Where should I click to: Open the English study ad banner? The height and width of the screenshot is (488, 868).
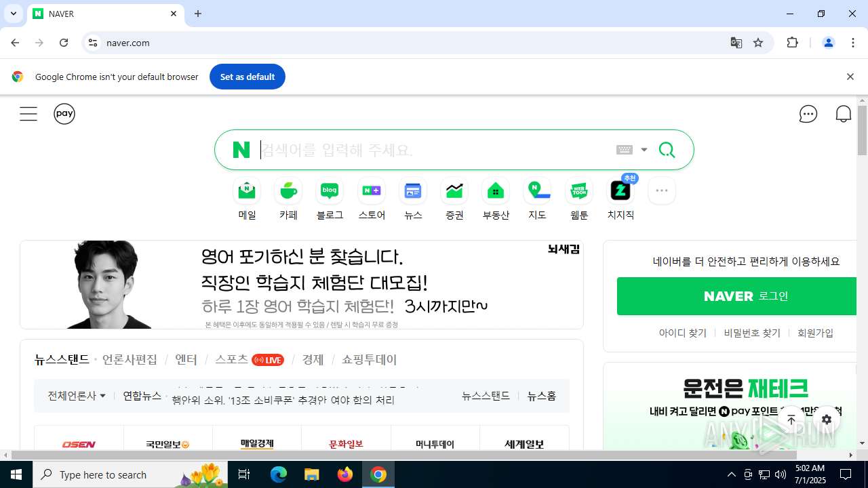pyautogui.click(x=302, y=285)
